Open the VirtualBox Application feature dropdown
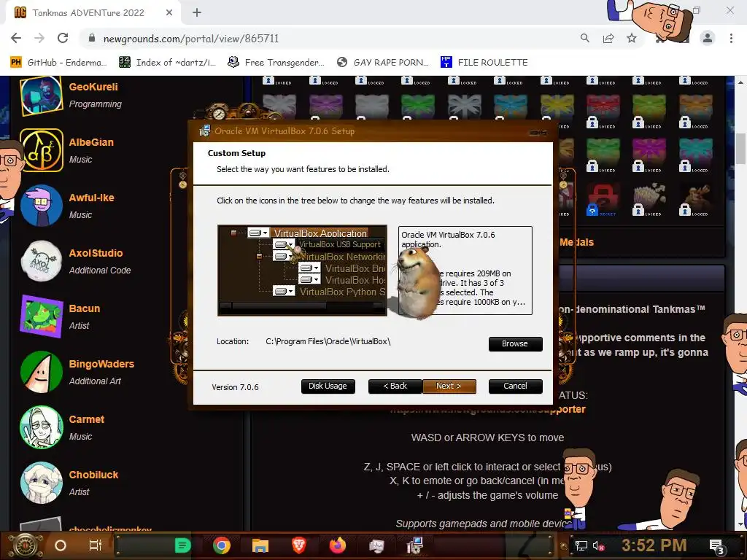747x560 pixels. coord(258,233)
